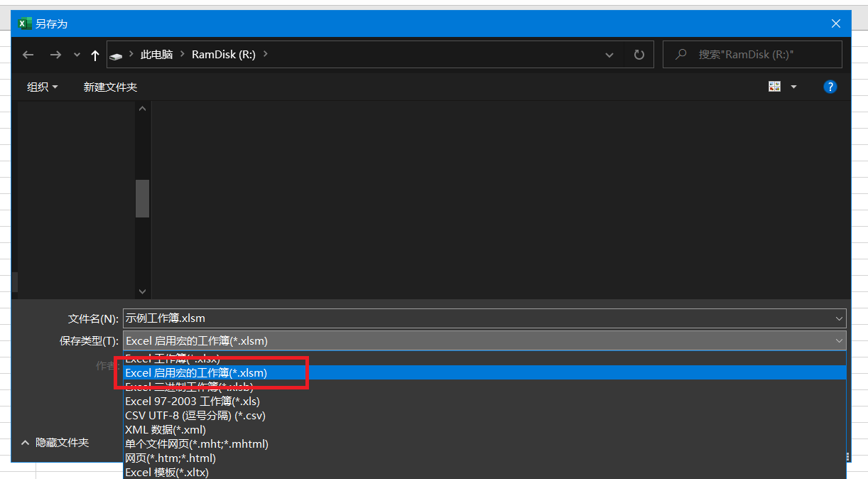Open the recent locations chevron
Image resolution: width=868 pixels, height=479 pixels.
click(77, 55)
